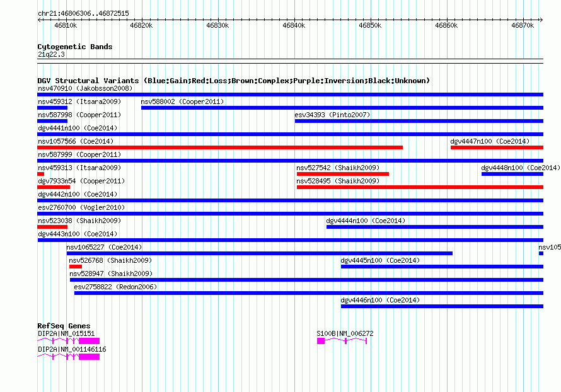Select nsv528947 (Shaikh2009) label
This screenshot has height=392, width=561.
[111, 274]
